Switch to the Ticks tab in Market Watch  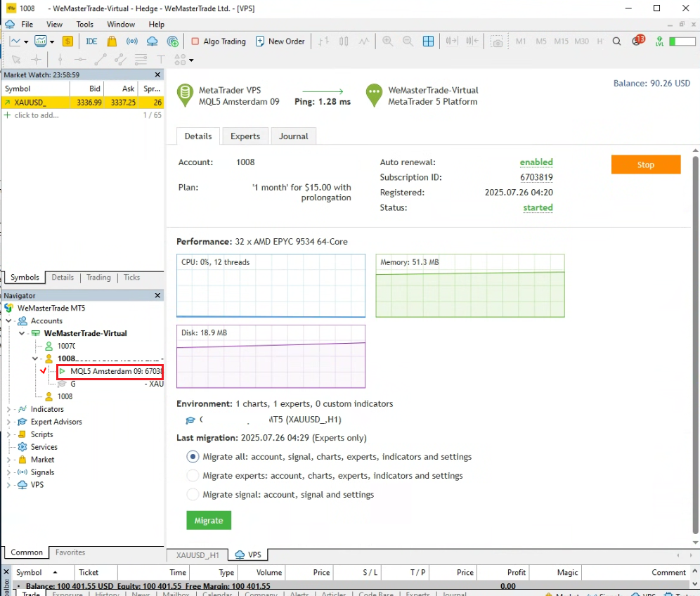tap(131, 277)
